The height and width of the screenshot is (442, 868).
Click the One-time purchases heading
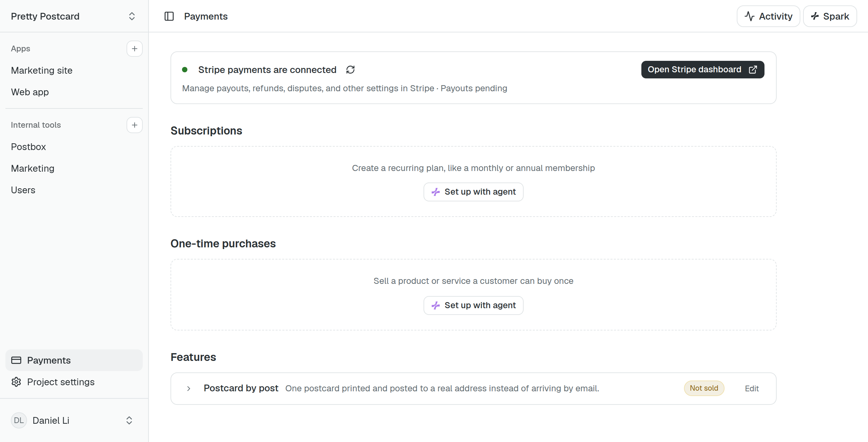click(x=223, y=244)
